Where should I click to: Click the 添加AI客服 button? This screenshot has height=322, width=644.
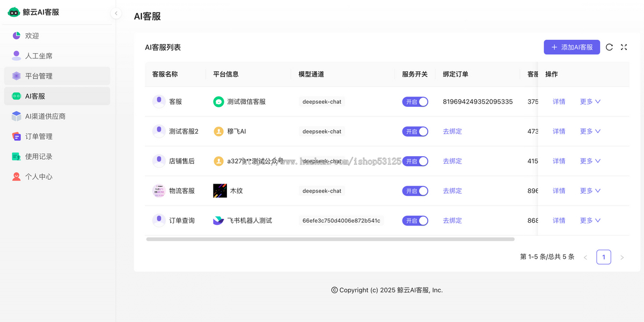coord(572,47)
